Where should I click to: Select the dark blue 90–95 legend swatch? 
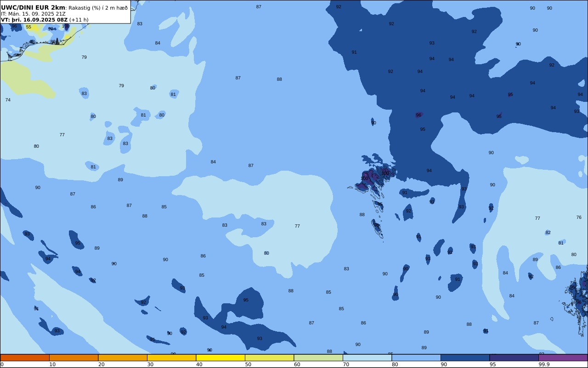(465, 357)
